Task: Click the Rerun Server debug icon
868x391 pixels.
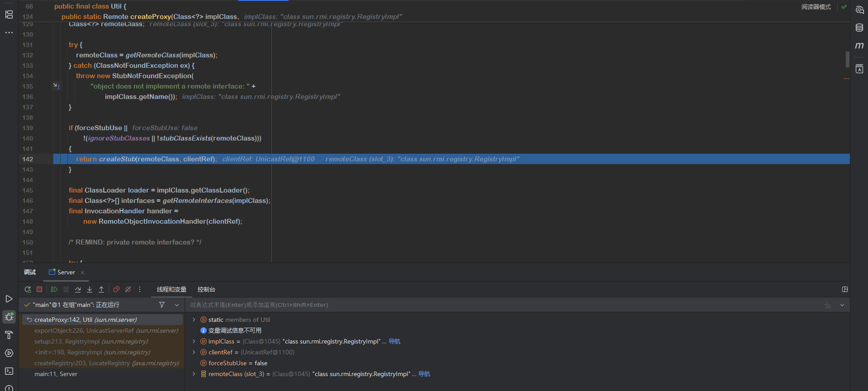Action: (28, 289)
